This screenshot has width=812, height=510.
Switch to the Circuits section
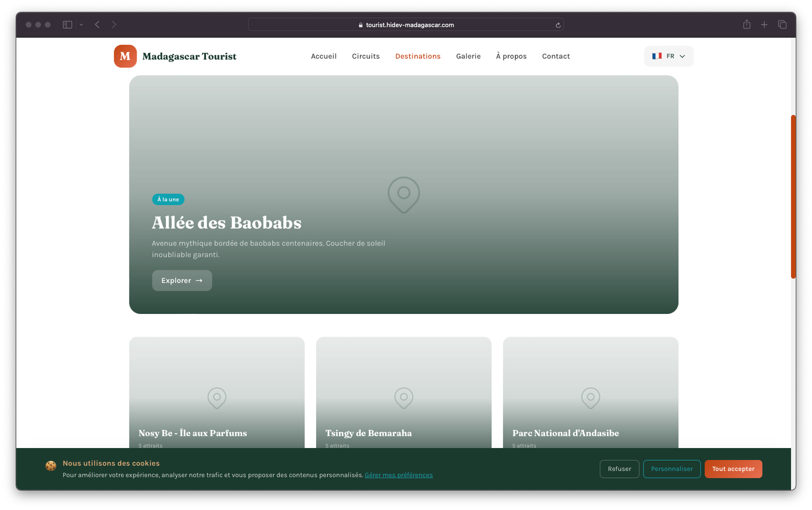tap(365, 56)
